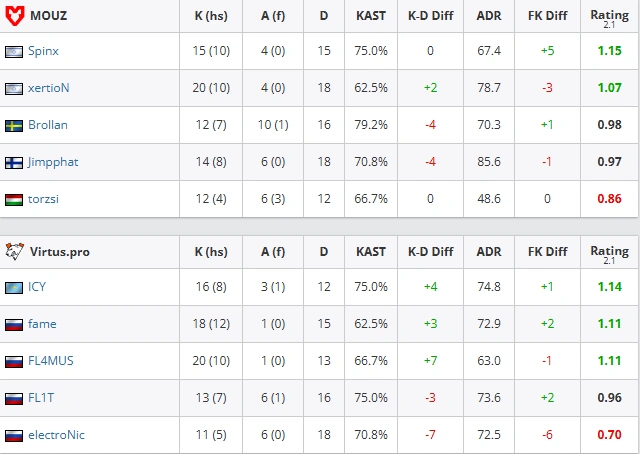Open the FL4MUS player profile link
This screenshot has height=454, width=640.
pyautogui.click(x=51, y=361)
